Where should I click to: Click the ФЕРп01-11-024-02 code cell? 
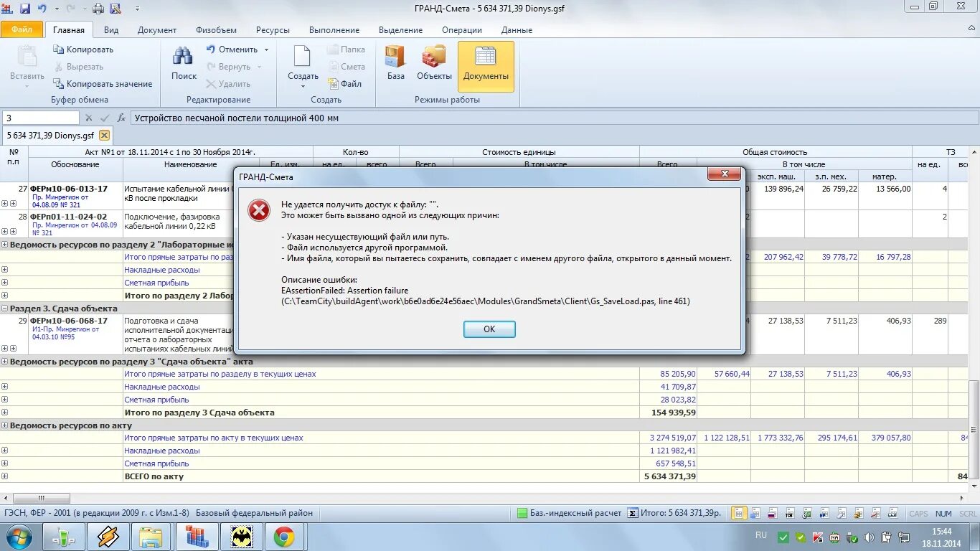(76, 224)
